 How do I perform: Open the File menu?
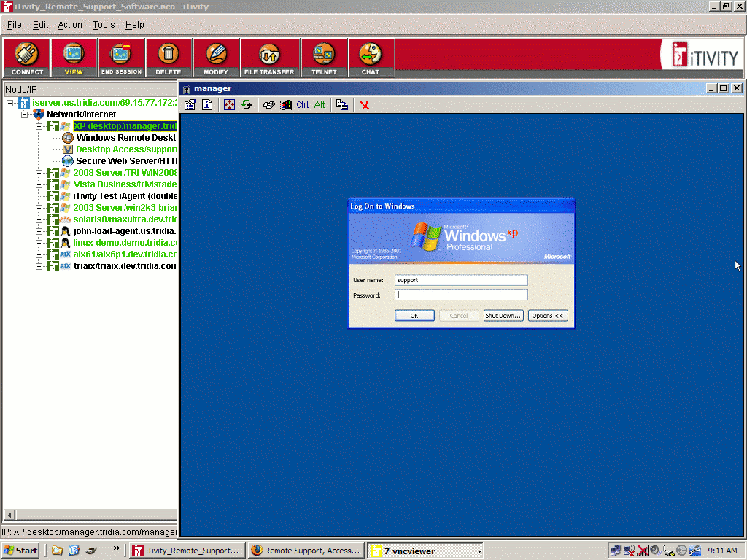tap(15, 25)
